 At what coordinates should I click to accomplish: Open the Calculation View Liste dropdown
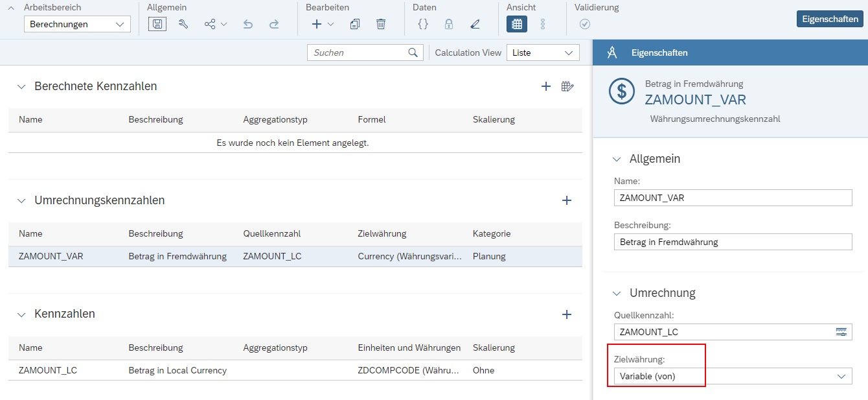tap(543, 53)
